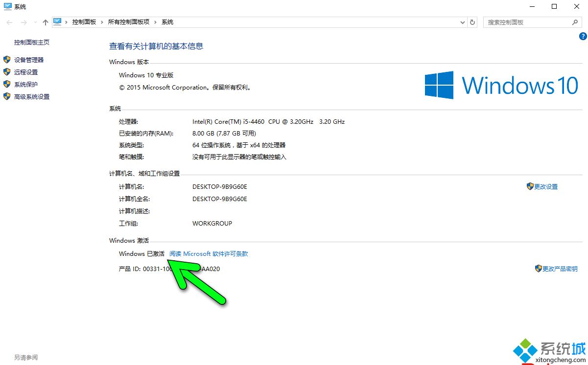The height and width of the screenshot is (365, 588).
Task: Go up one level with the up arrow
Action: tap(46, 23)
